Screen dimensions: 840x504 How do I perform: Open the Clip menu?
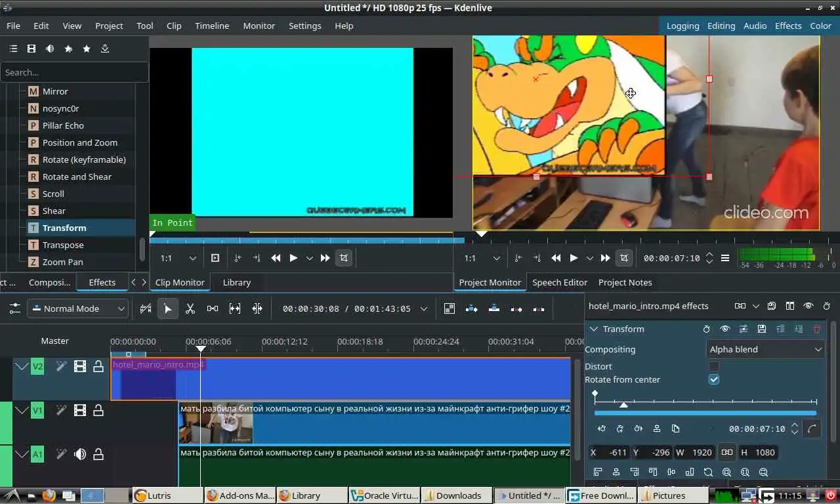(x=174, y=26)
